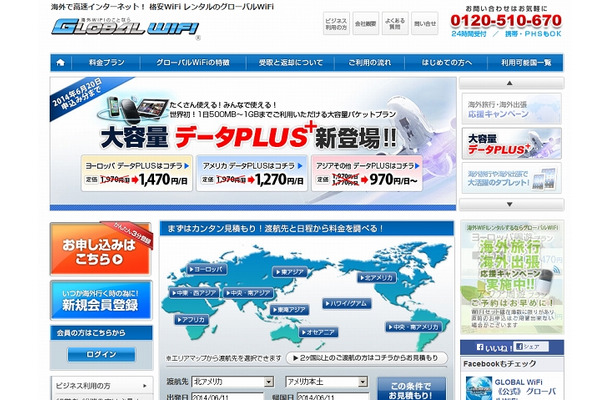The width and height of the screenshot is (610, 400).
Task: Click the 0120-510-670 phone number
Action: click(506, 21)
